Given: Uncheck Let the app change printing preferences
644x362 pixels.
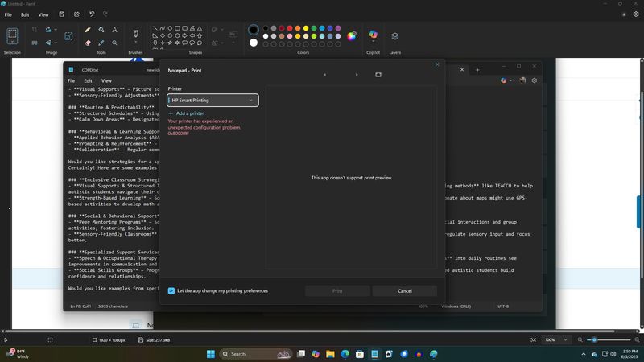Looking at the screenshot, I should pyautogui.click(x=171, y=290).
